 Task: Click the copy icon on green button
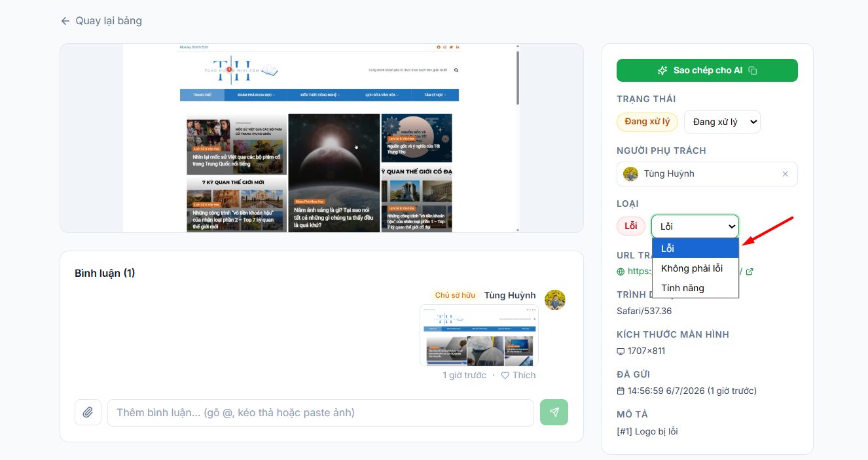tap(753, 71)
